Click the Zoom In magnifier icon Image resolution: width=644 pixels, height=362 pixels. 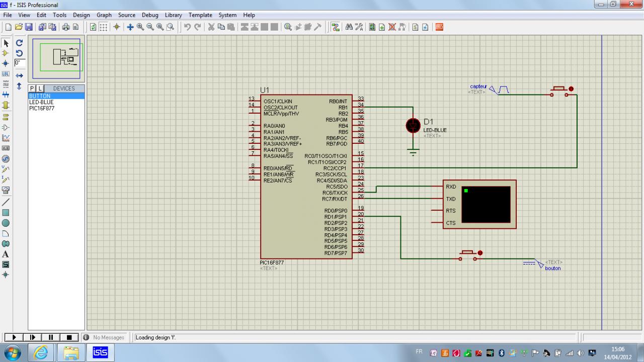(140, 27)
